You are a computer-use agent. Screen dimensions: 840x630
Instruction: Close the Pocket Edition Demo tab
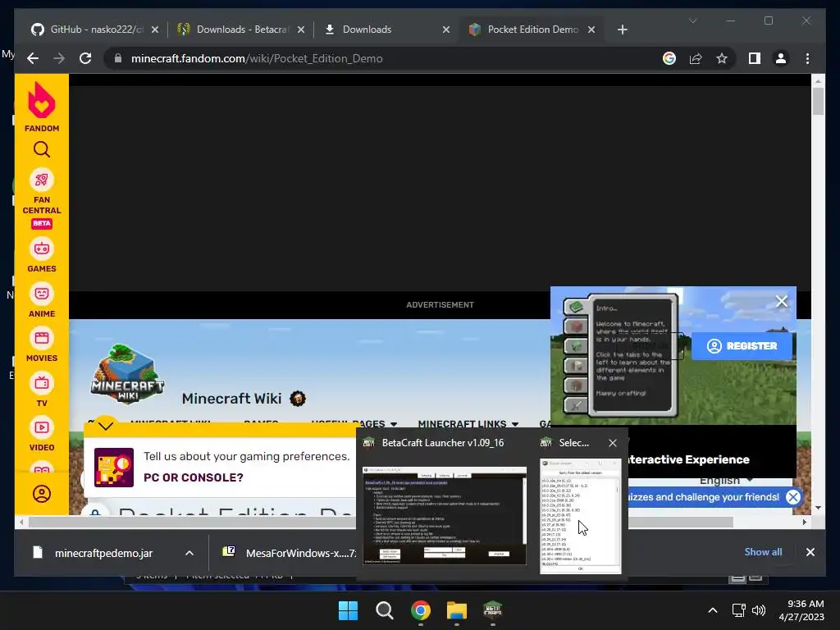coord(591,30)
